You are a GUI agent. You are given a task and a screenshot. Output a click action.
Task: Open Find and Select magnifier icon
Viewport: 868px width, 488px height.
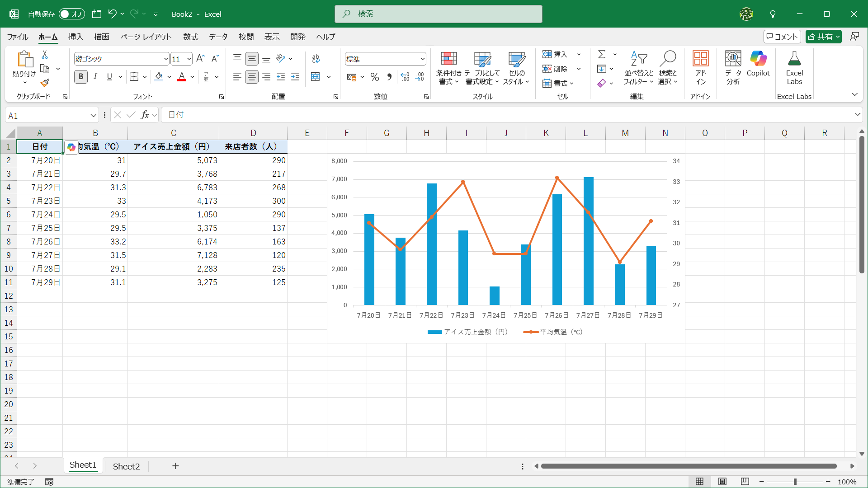coord(668,59)
